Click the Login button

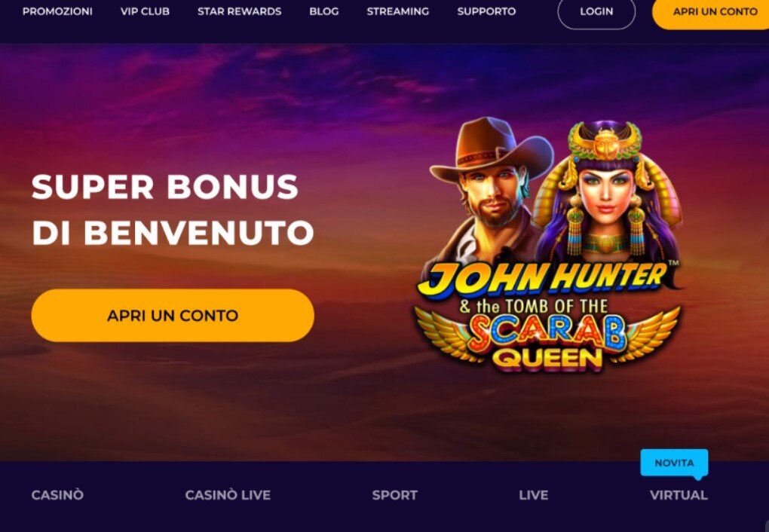(x=596, y=12)
